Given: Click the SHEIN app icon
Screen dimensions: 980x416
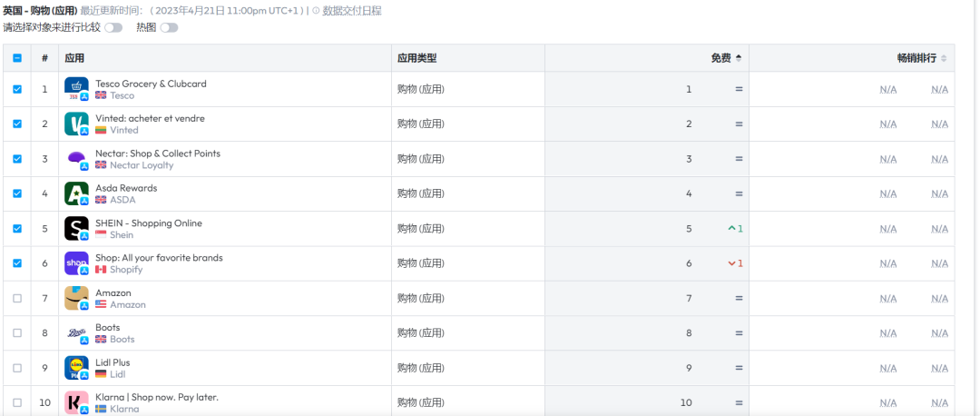Looking at the screenshot, I should point(76,228).
